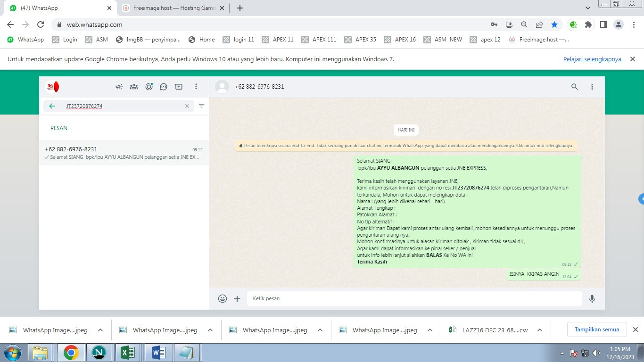Click the encryption info notice
The width and height of the screenshot is (644, 362).
[x=406, y=146]
